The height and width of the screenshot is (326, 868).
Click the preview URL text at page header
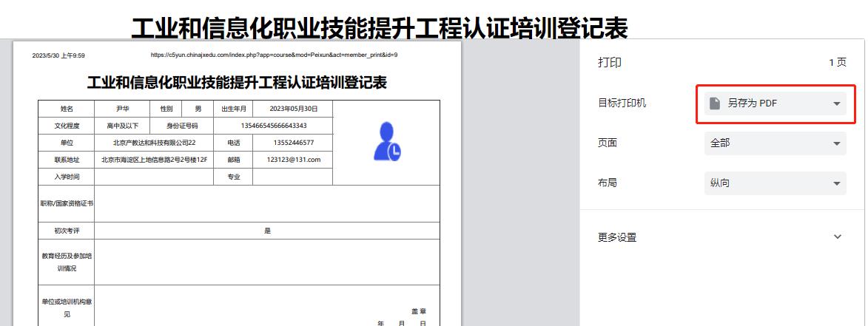pos(274,55)
